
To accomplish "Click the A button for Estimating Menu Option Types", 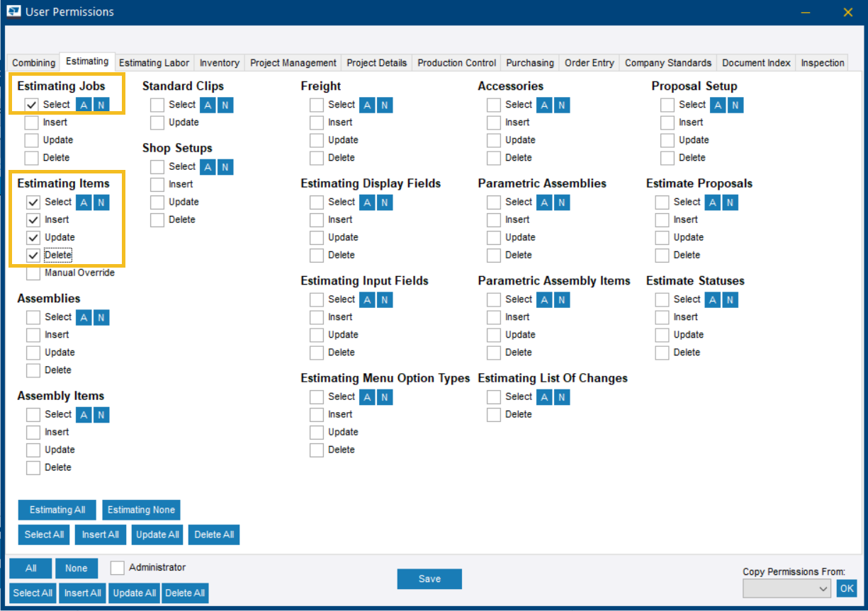I will point(367,397).
